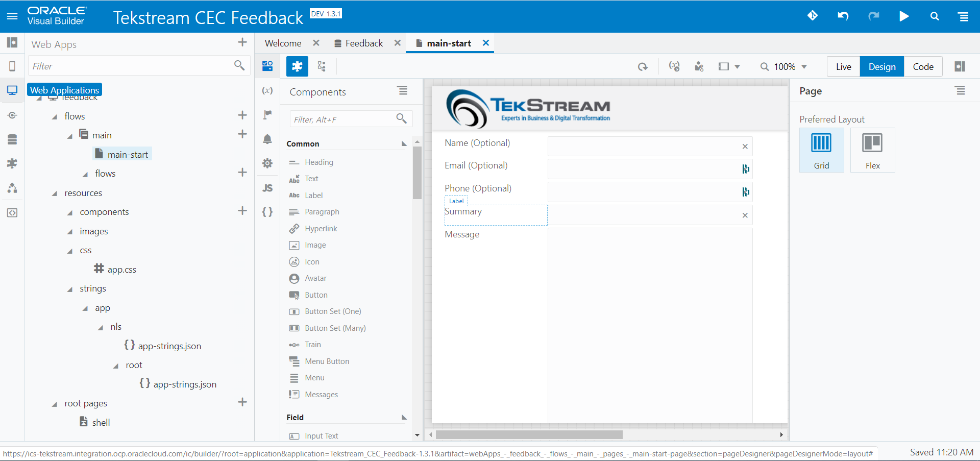Open the Components panel menu
Image resolution: width=980 pixels, height=461 pixels.
403,90
